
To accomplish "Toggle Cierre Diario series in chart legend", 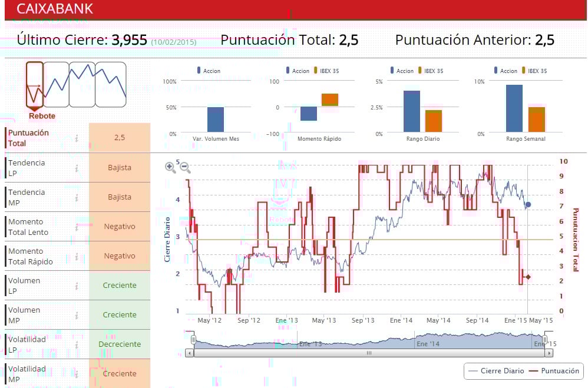I will tap(497, 371).
